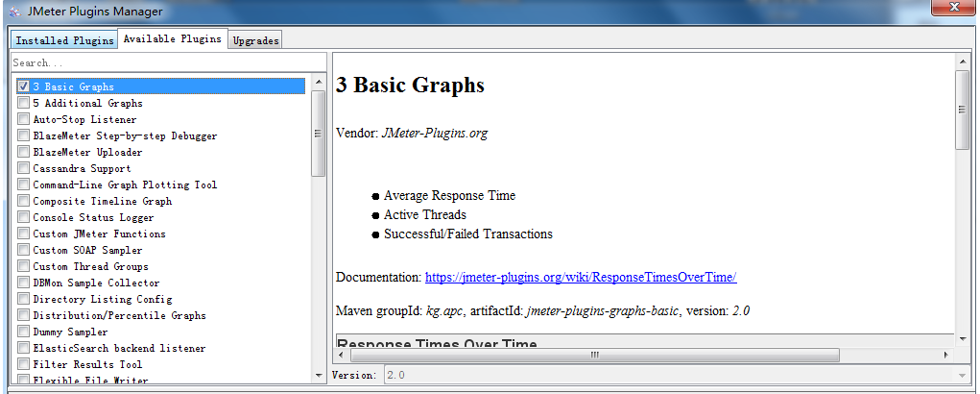
Task: Click the Maven groupId kg.apc line
Action: click(x=542, y=310)
